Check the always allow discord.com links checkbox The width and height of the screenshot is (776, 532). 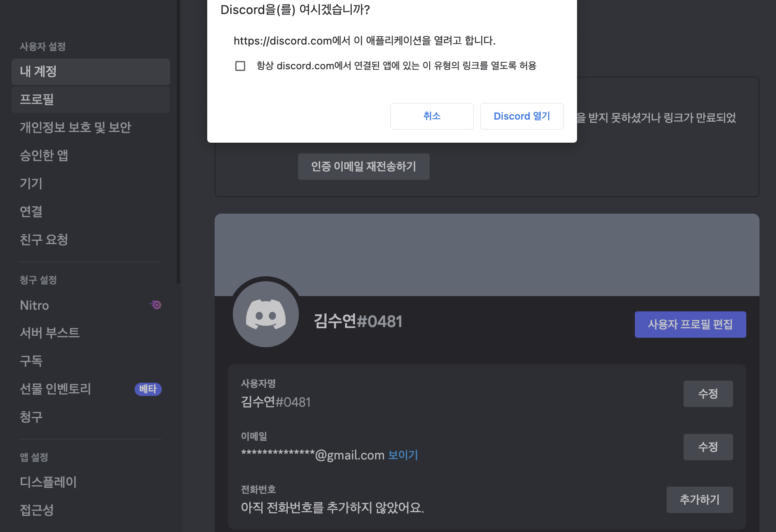point(240,66)
